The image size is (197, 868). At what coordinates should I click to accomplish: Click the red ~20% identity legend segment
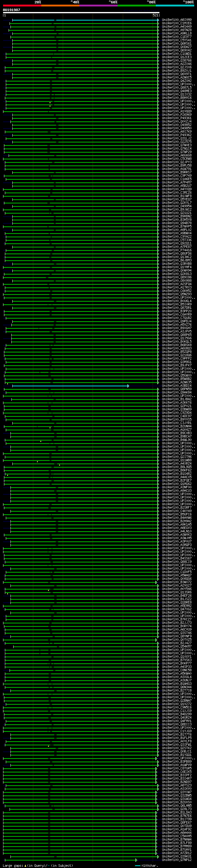coord(22,6)
